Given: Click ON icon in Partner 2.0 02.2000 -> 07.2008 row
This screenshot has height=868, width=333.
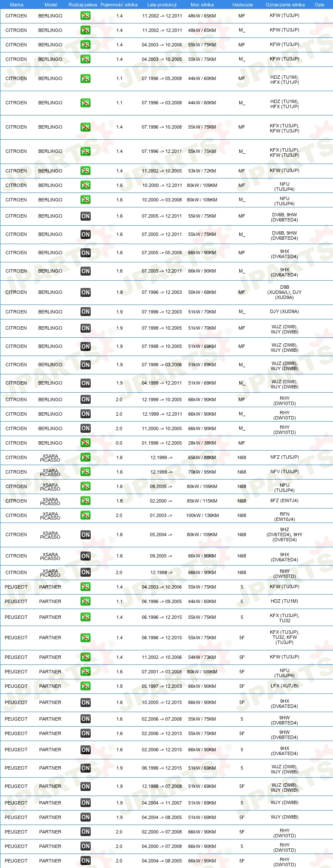Looking at the screenshot, I should (85, 832).
